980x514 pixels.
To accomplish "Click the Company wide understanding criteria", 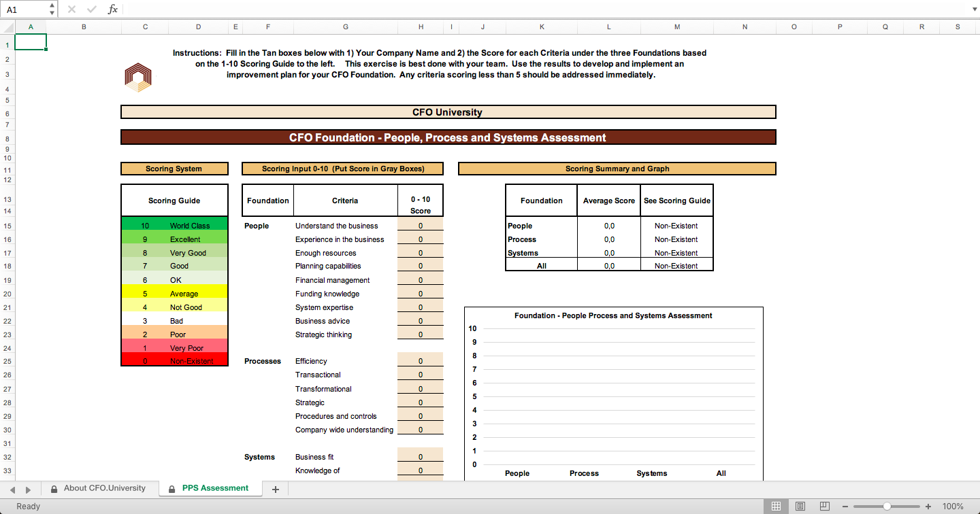I will click(x=344, y=430).
